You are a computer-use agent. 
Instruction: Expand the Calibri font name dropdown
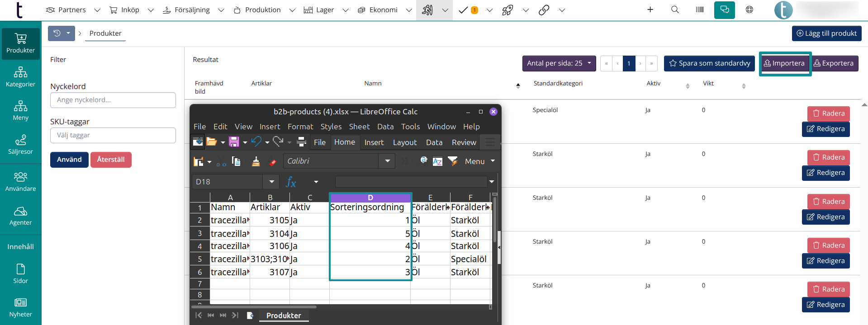pos(387,161)
